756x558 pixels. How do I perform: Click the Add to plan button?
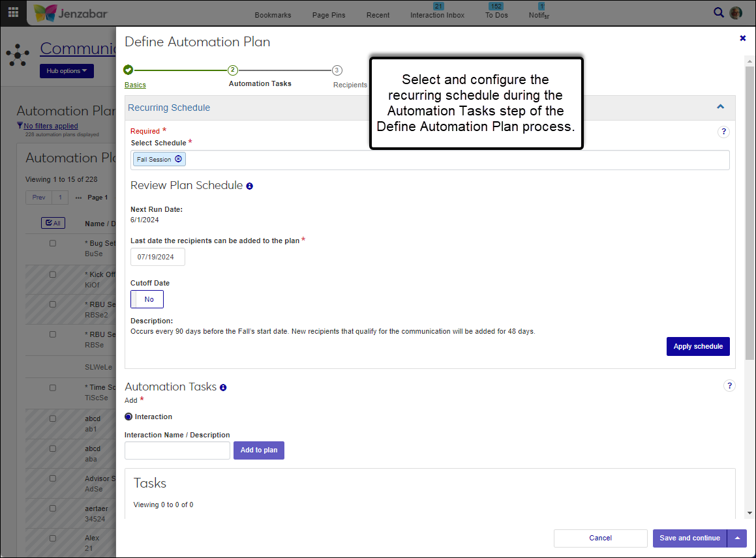coord(258,450)
